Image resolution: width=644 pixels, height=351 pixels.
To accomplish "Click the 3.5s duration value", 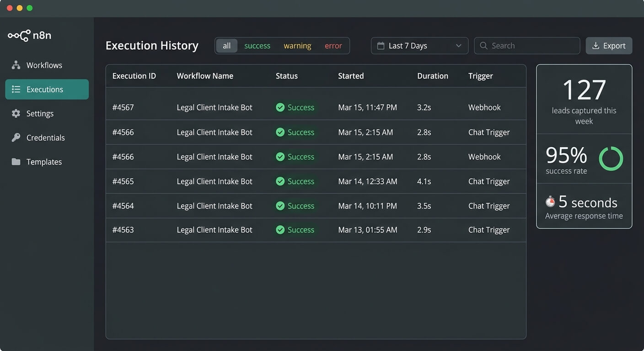I will [424, 206].
